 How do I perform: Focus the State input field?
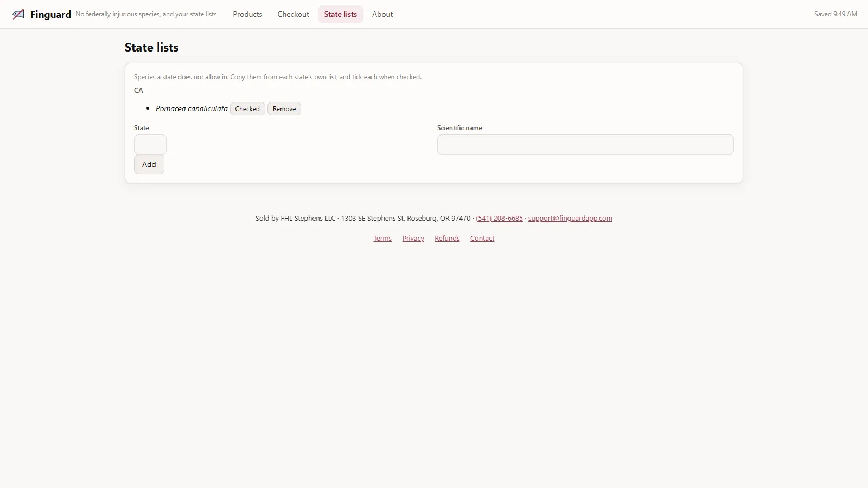point(150,145)
